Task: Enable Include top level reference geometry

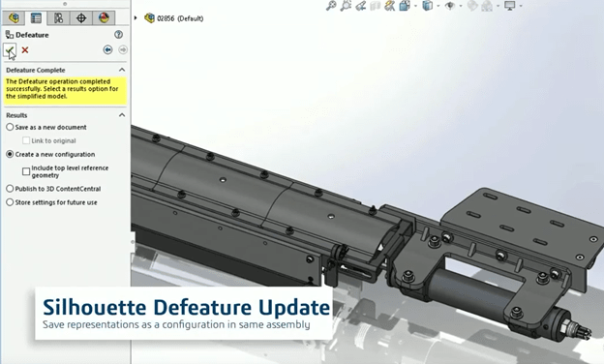Action: point(26,171)
